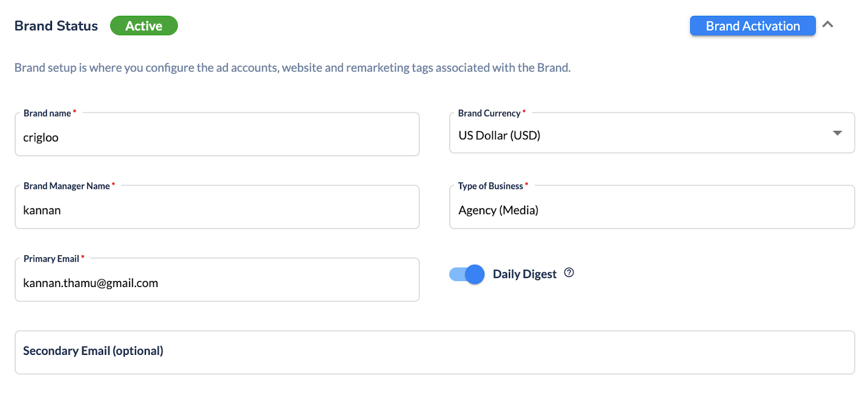
Task: Click the Brand Status heading
Action: pos(56,26)
